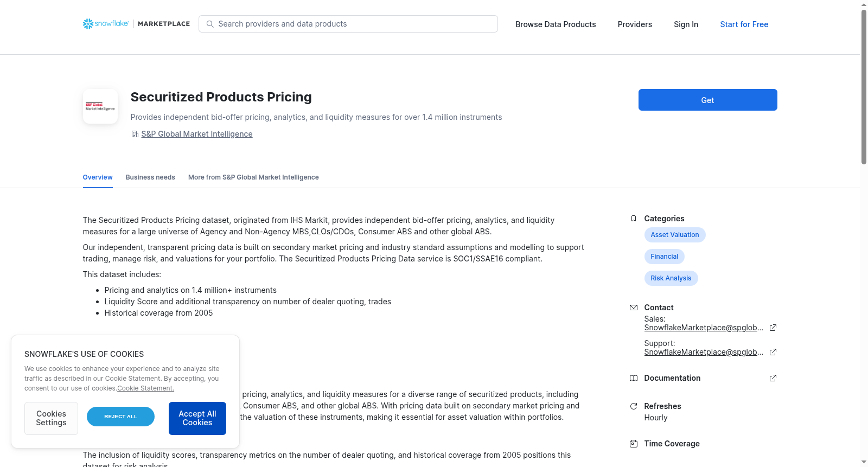
Task: Open the external link icon for Support email
Action: (x=773, y=352)
